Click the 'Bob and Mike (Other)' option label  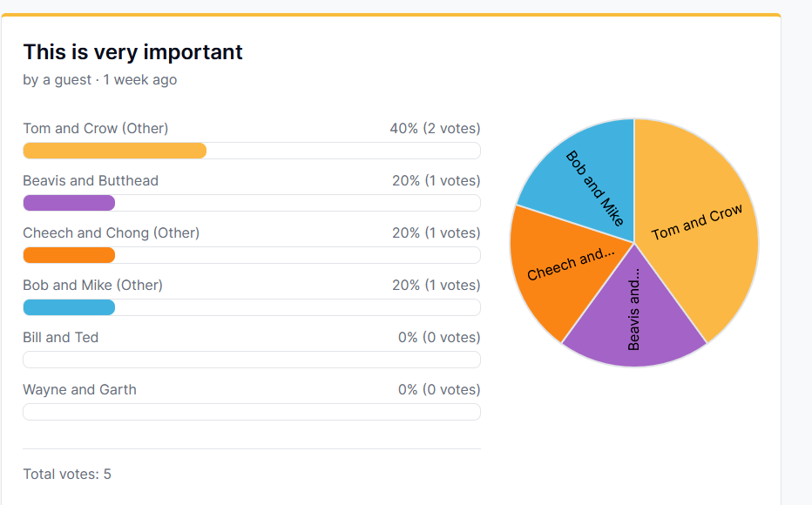pos(93,286)
